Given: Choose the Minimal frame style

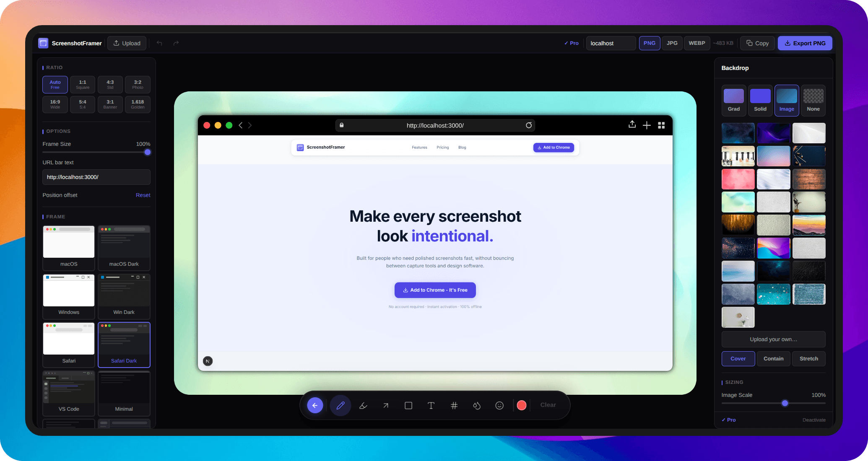Looking at the screenshot, I should [x=124, y=393].
